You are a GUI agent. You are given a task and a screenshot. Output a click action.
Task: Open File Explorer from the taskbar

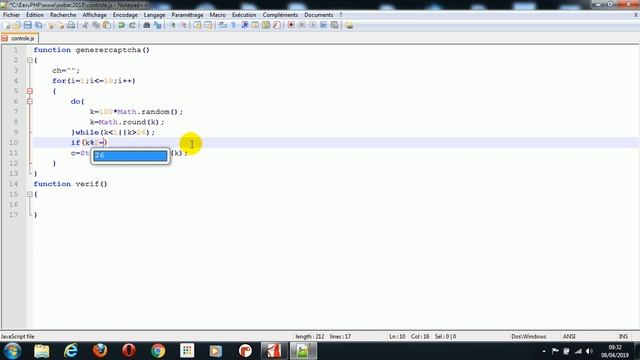coord(42,351)
